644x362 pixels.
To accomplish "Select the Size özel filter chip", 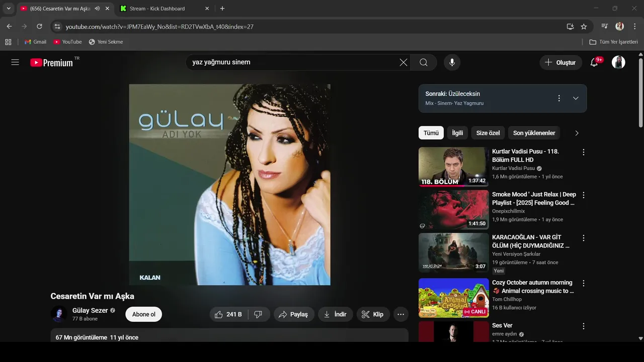I will (x=488, y=133).
